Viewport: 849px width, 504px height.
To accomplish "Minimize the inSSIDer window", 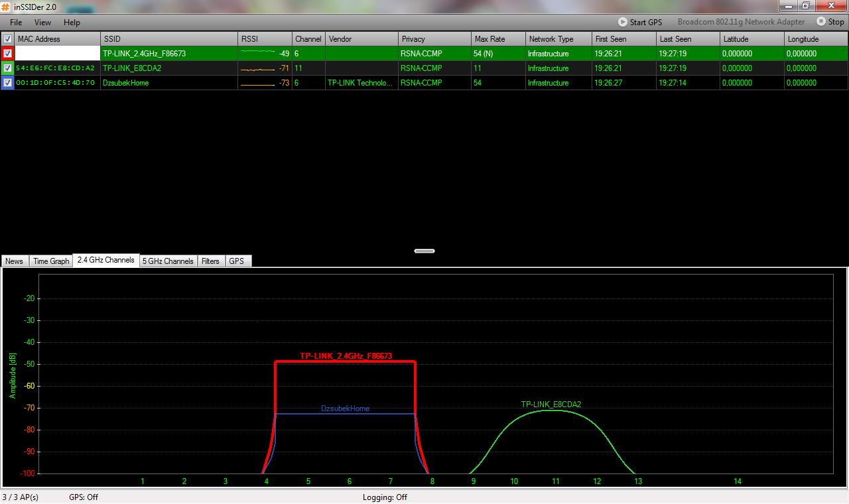I will point(787,6).
